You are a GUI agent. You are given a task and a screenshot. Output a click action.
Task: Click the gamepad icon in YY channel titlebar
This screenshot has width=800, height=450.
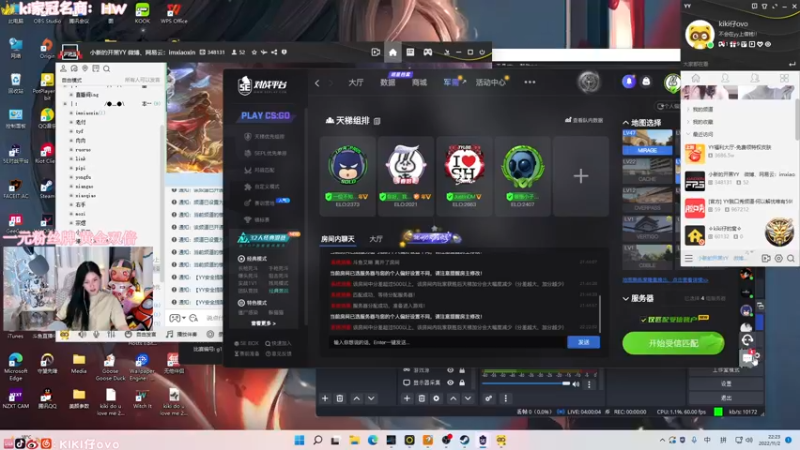click(x=428, y=52)
